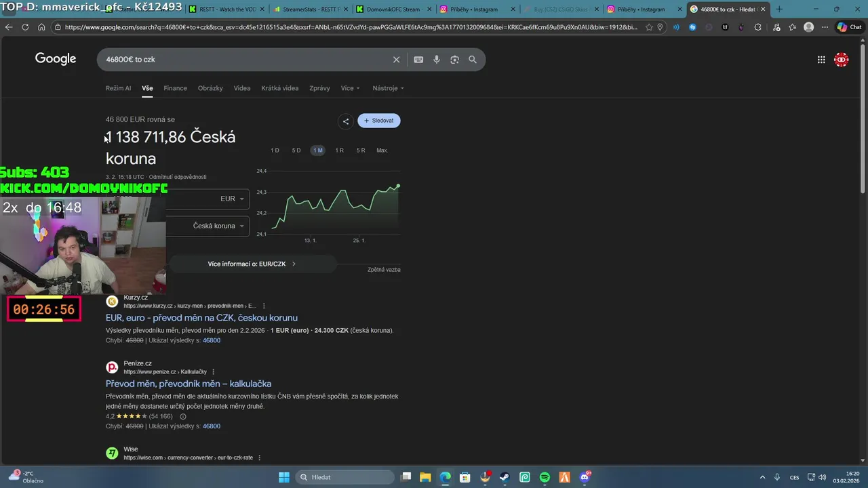
Task: Open Více informací o: EUR/CZK
Action: pyautogui.click(x=252, y=264)
